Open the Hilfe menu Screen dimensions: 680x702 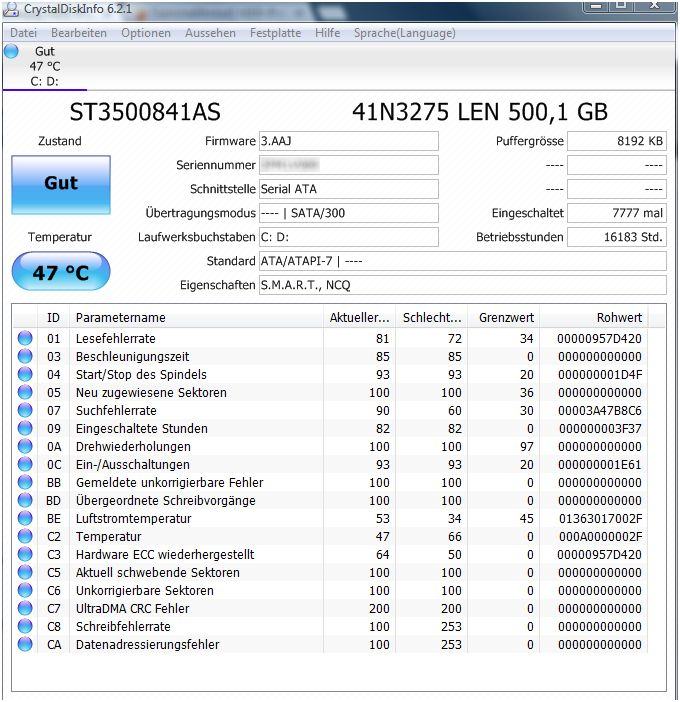coord(327,33)
